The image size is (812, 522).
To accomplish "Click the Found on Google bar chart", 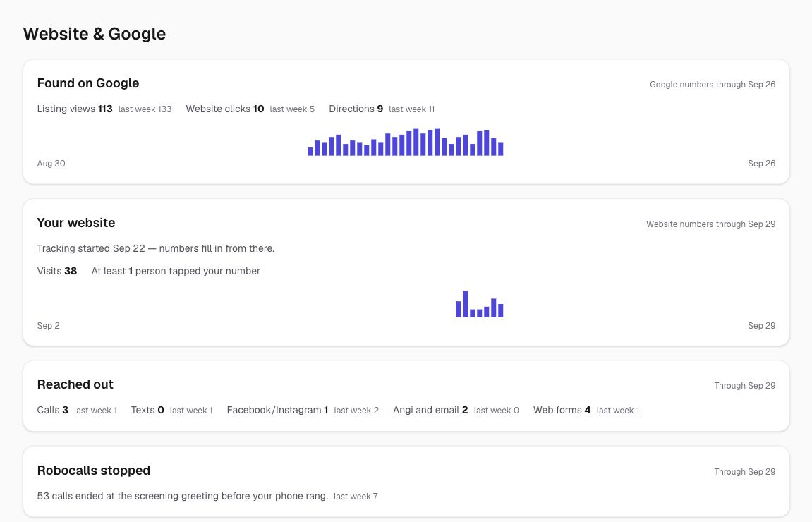I will tap(406, 142).
